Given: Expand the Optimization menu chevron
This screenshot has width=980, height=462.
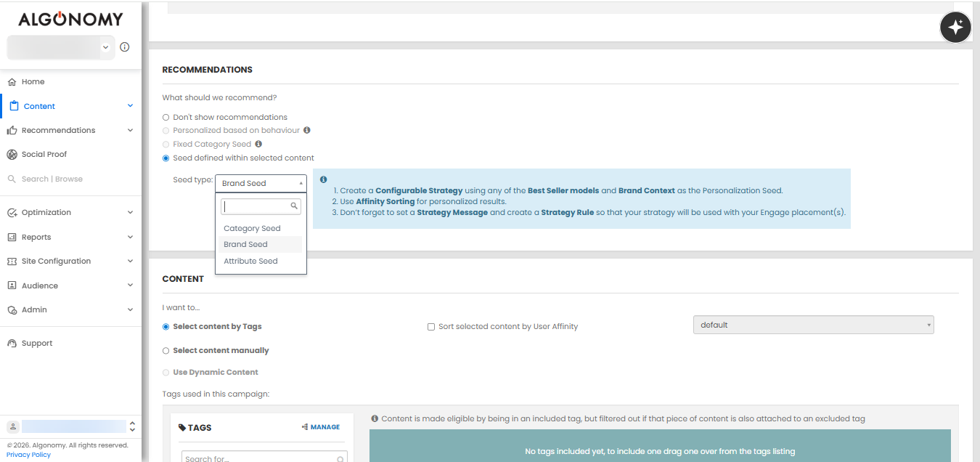Looking at the screenshot, I should click(130, 213).
